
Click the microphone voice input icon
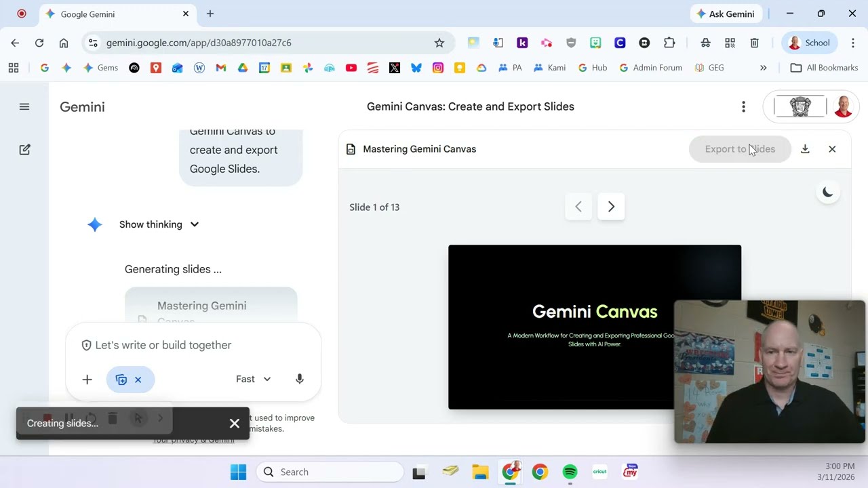click(300, 379)
